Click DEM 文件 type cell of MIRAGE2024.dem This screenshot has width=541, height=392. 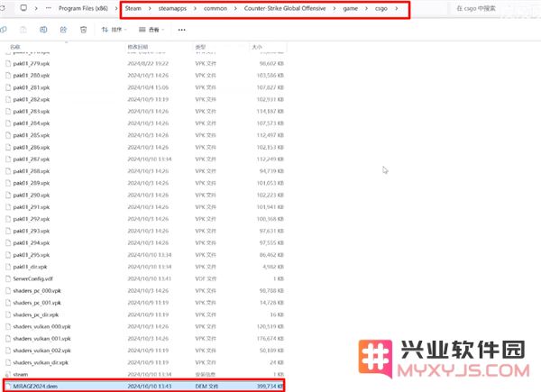[206, 386]
